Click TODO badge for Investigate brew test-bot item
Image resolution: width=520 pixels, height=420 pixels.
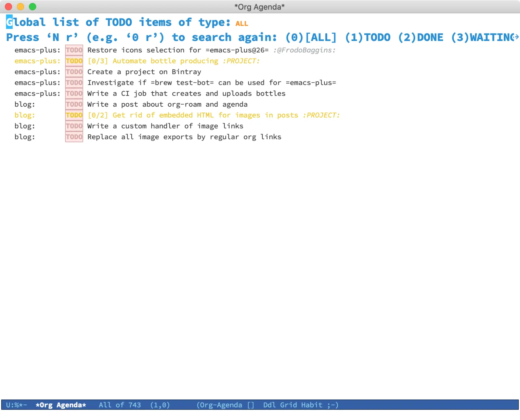click(x=74, y=83)
